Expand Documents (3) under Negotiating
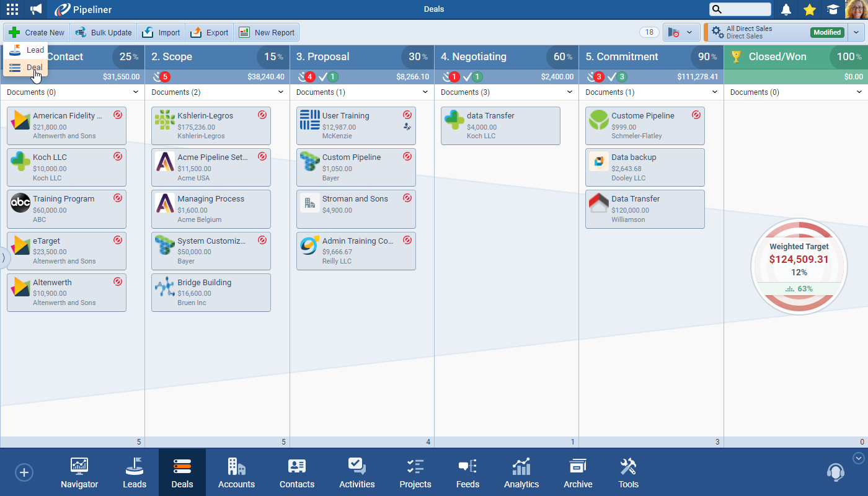The width and height of the screenshot is (868, 496). click(x=570, y=92)
